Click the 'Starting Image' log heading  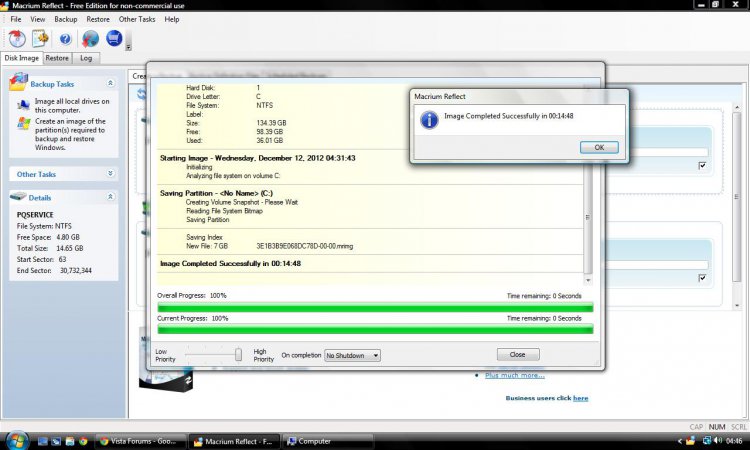click(257, 158)
